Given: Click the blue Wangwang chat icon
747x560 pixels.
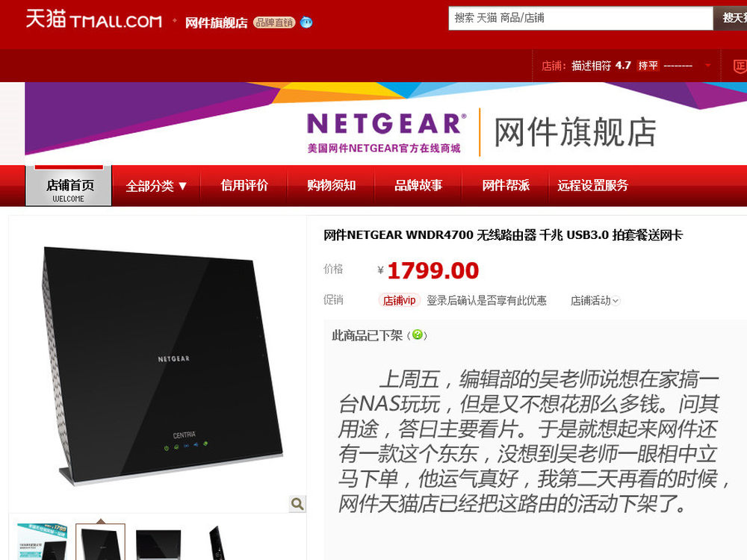Looking at the screenshot, I should click(x=306, y=22).
